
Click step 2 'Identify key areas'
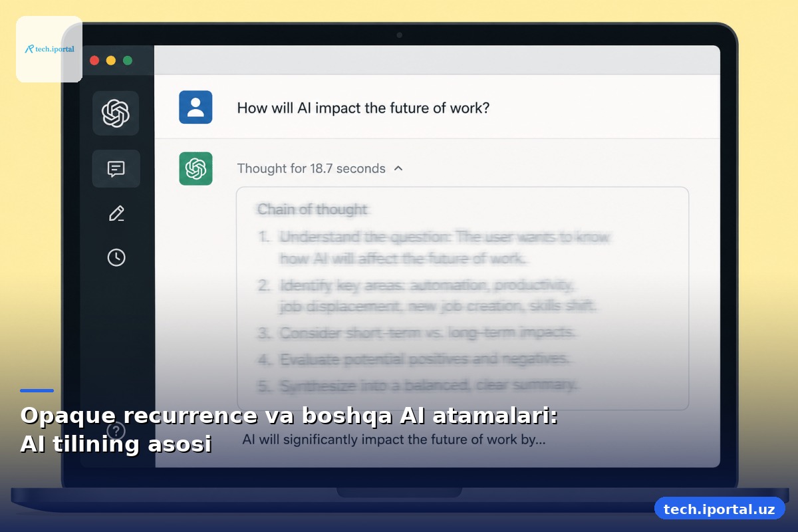tap(428, 296)
